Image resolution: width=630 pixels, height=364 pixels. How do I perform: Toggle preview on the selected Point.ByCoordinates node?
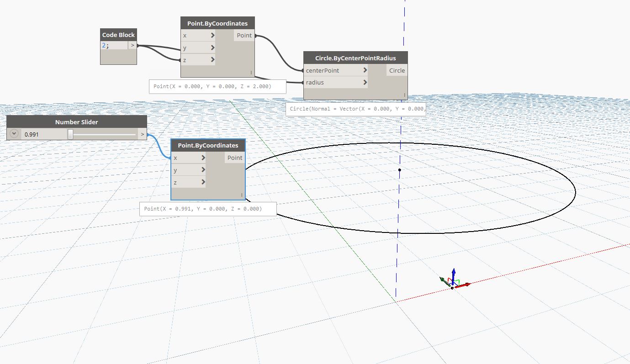pyautogui.click(x=241, y=195)
